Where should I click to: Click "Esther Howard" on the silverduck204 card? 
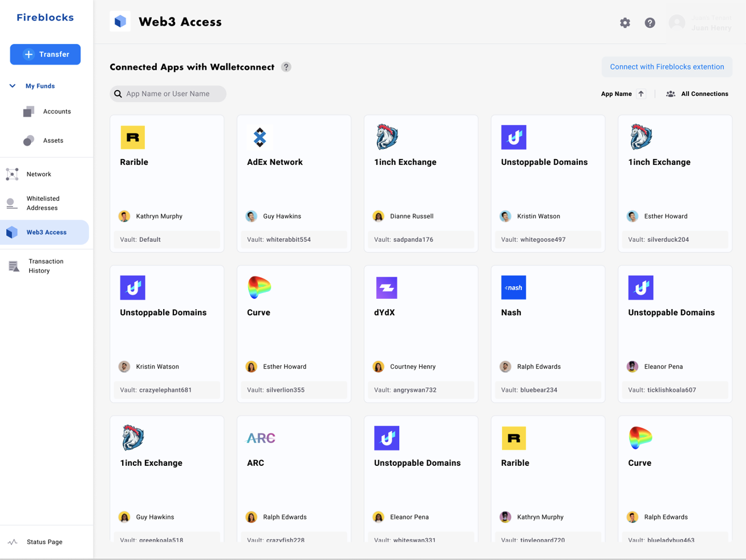(666, 216)
